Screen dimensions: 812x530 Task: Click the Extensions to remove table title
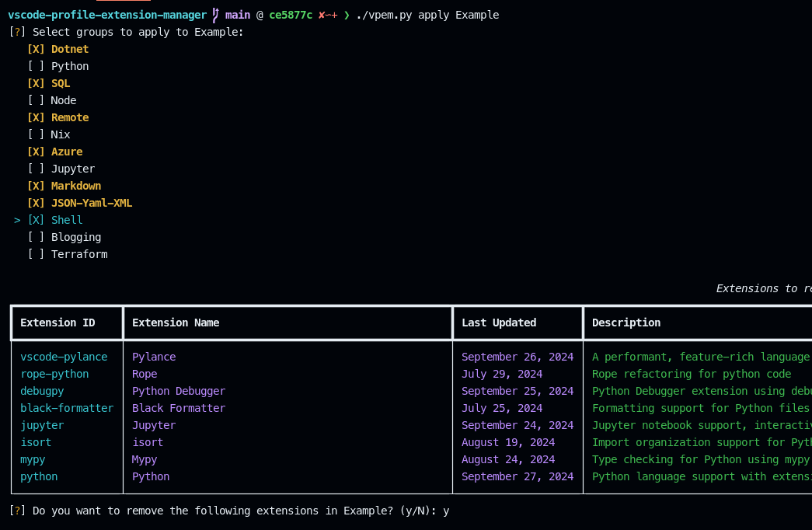pos(764,288)
